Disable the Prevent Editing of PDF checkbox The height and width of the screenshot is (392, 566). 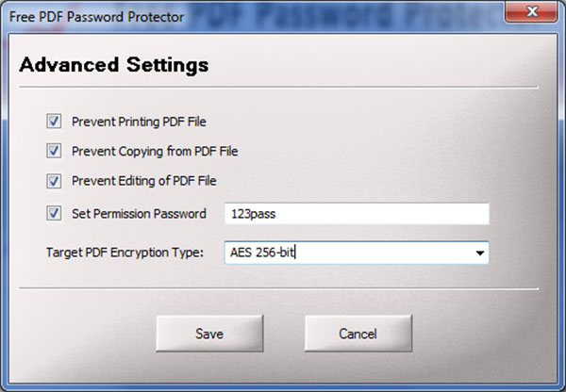click(54, 180)
